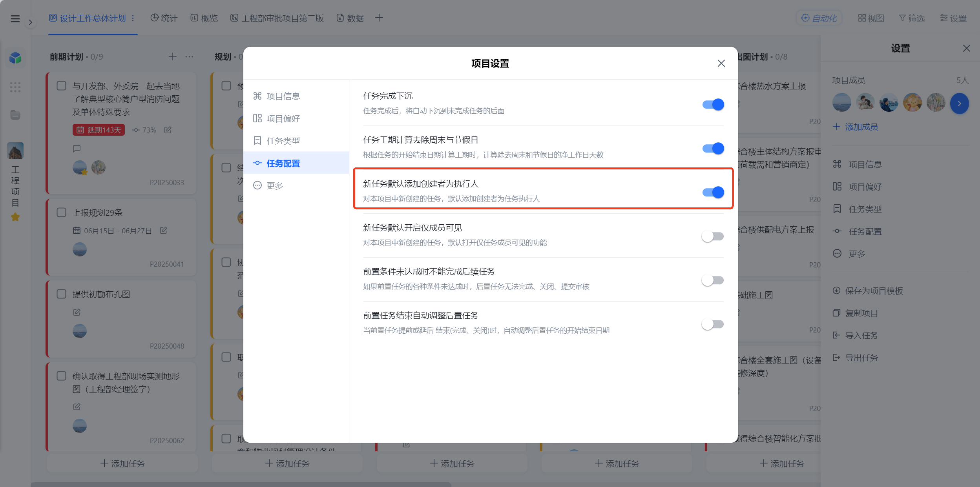Open 项目信息 in right settings panel
980x487 pixels.
coord(858,164)
